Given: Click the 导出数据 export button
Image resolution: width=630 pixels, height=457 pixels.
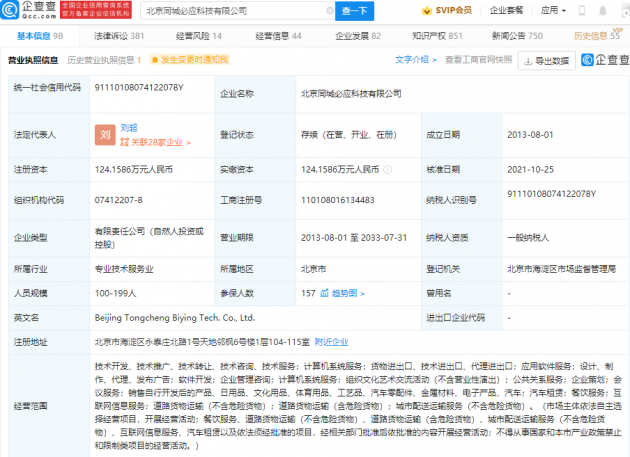Looking at the screenshot, I should (548, 60).
